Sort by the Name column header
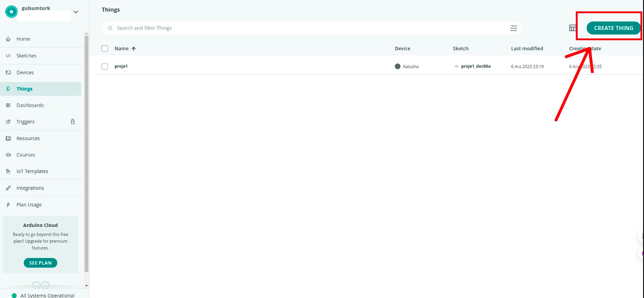The image size is (644, 298). tap(122, 49)
